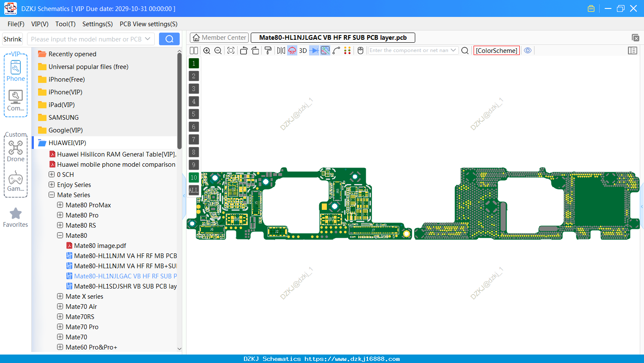Expand the Enjoy Series node
This screenshot has height=363, width=644.
point(52,184)
